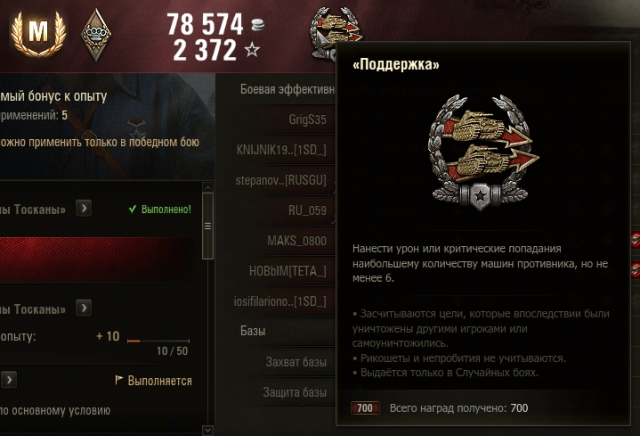Click the experience progress bar 10/50
640x436 pixels.
coord(158,340)
